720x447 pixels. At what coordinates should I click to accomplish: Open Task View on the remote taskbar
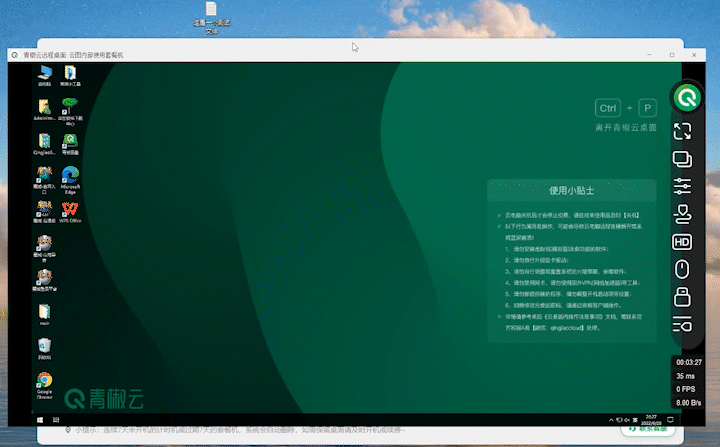(56, 420)
